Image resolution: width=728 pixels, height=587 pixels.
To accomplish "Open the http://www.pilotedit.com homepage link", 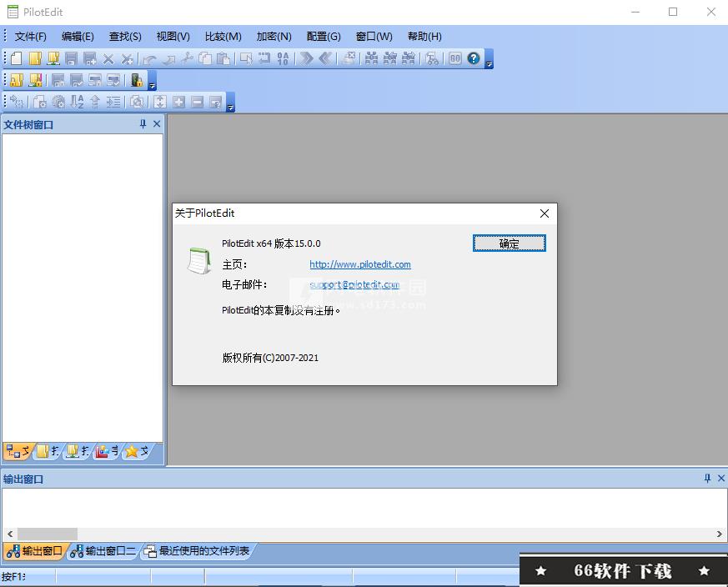I will click(x=360, y=264).
